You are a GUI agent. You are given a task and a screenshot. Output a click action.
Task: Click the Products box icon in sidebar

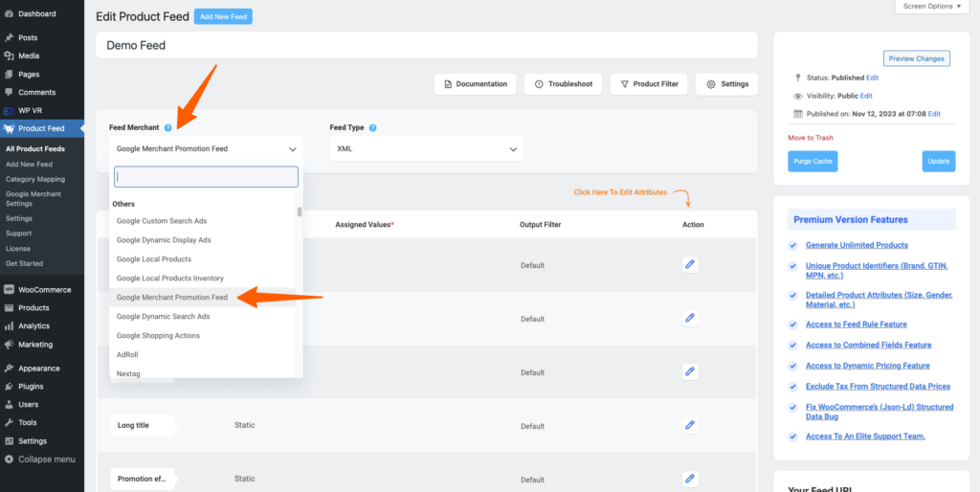9,307
